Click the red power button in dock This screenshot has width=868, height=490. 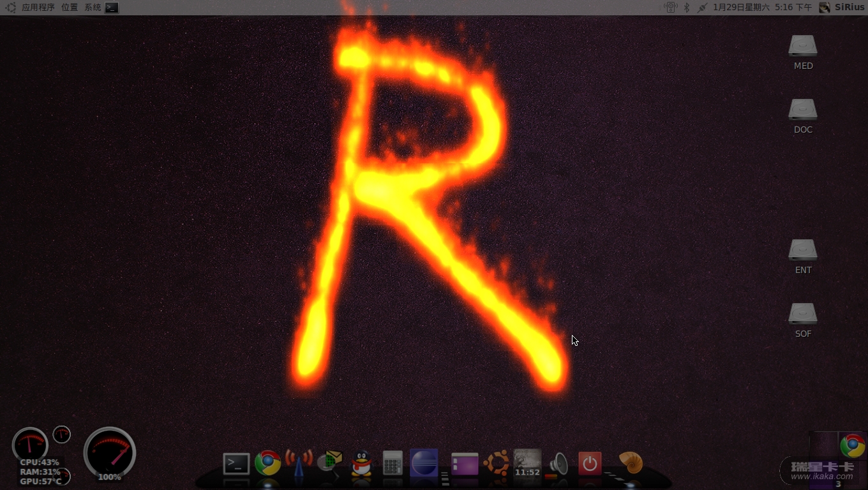click(x=590, y=464)
